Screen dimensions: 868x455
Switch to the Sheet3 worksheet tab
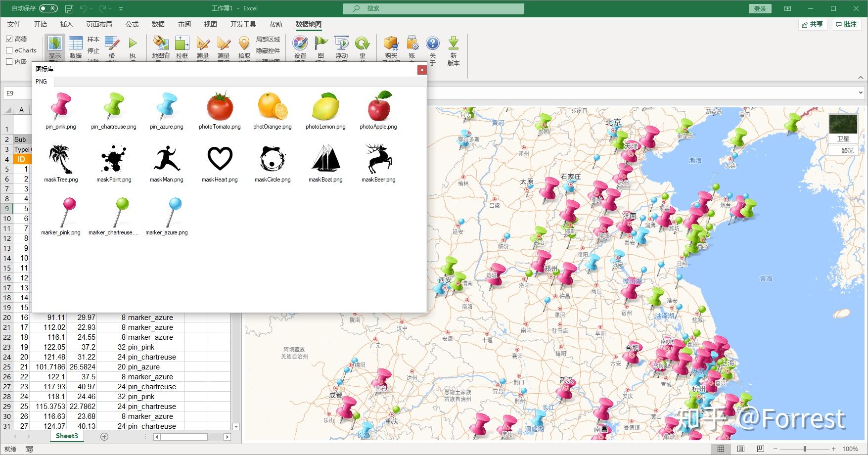coord(66,436)
